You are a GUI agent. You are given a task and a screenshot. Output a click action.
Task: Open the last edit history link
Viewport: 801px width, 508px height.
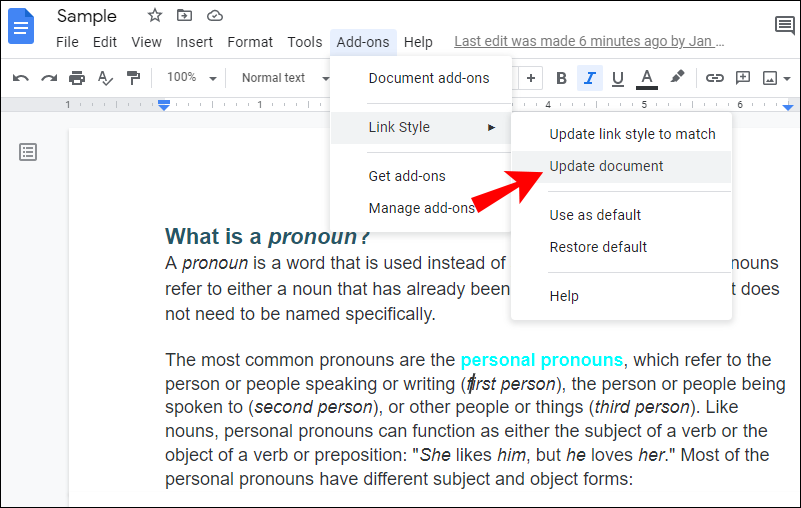point(589,41)
